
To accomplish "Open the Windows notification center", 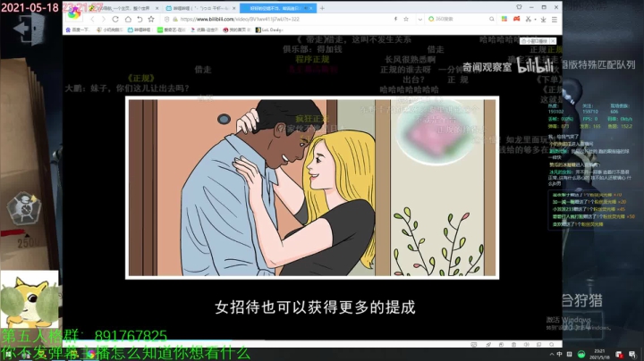I will [632, 354].
